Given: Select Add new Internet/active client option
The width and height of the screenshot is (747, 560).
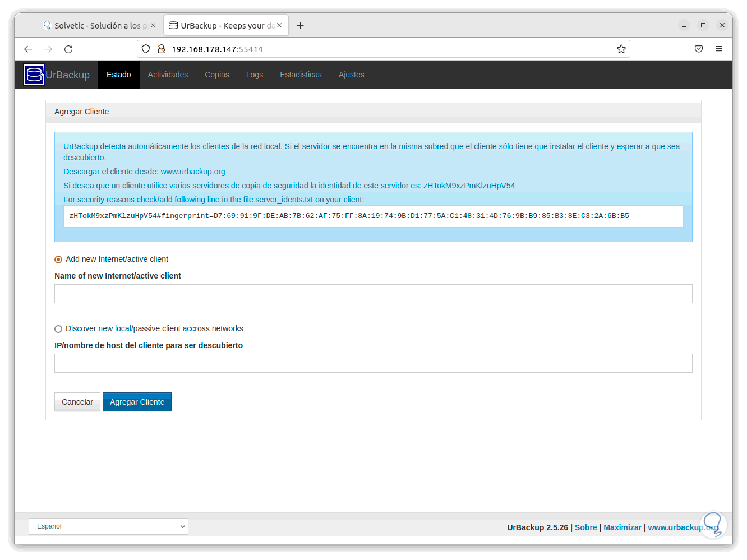Looking at the screenshot, I should click(x=58, y=260).
